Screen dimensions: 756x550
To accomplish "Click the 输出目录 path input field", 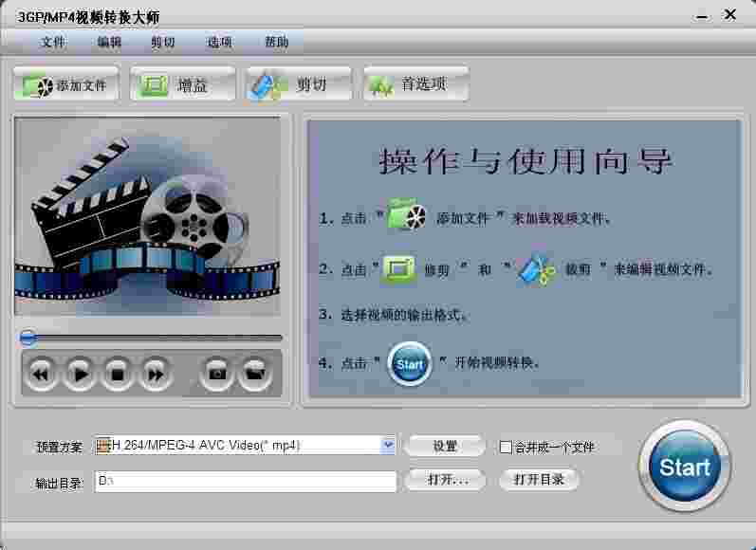I will coord(246,481).
